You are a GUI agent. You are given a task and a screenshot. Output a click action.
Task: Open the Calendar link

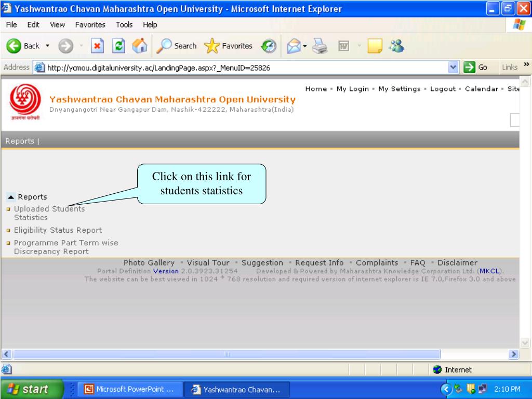(x=482, y=89)
